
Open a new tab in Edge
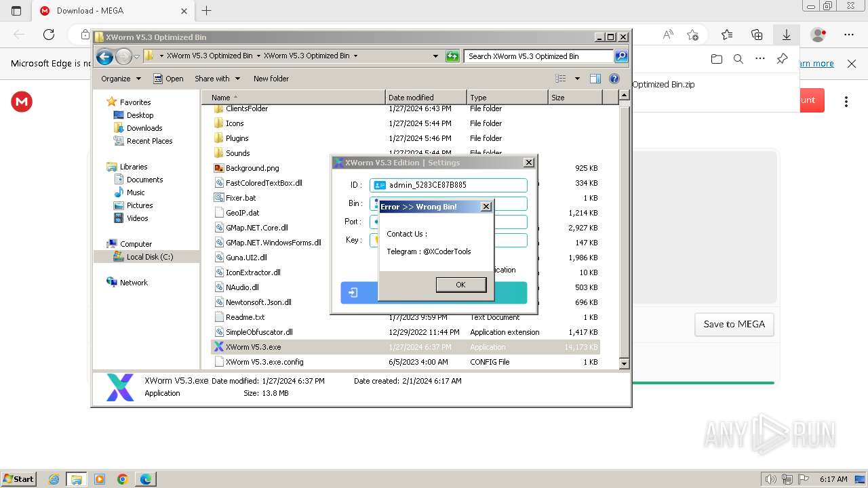pos(207,11)
